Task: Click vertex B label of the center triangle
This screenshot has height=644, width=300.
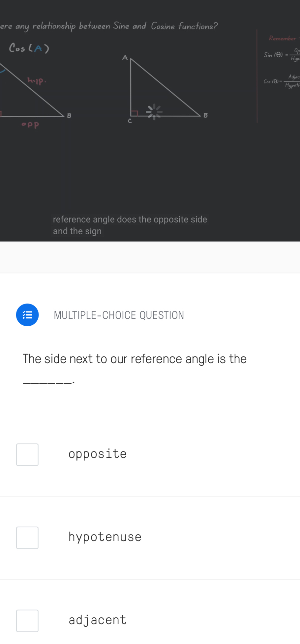Action: (205, 115)
